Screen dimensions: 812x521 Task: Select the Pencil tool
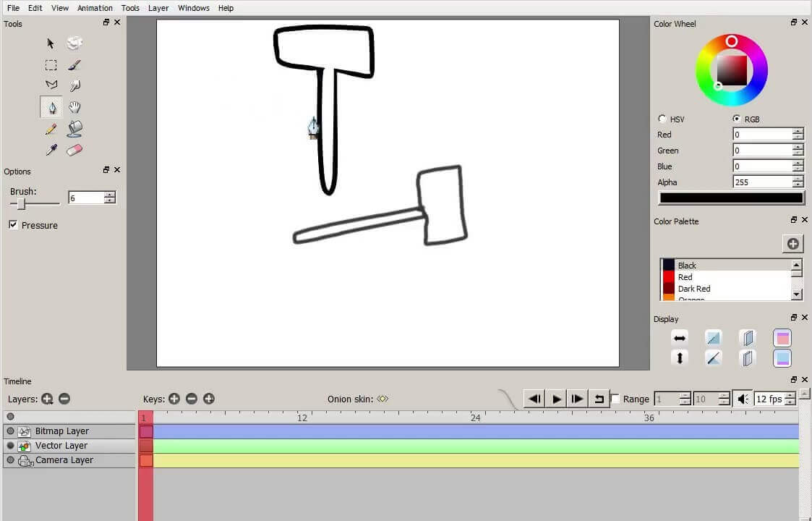click(x=51, y=129)
